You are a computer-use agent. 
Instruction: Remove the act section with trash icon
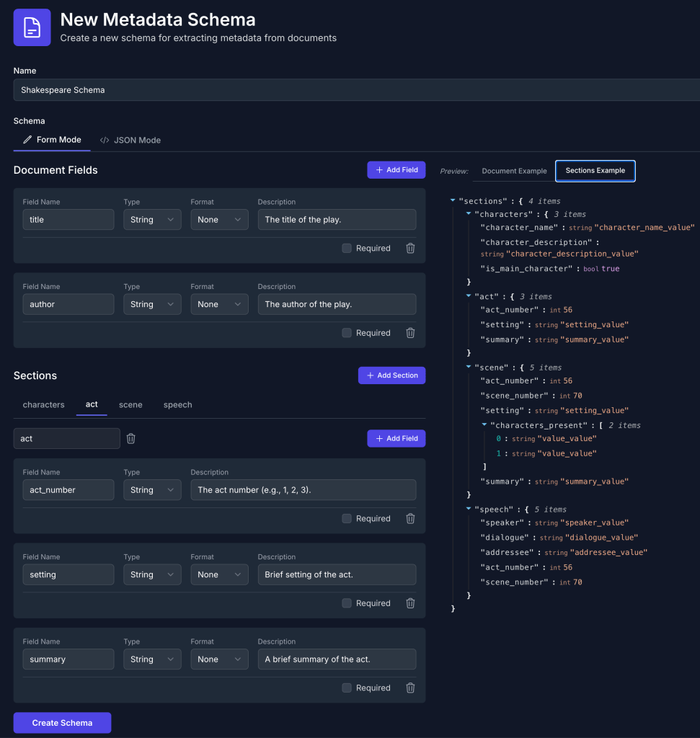tap(131, 438)
